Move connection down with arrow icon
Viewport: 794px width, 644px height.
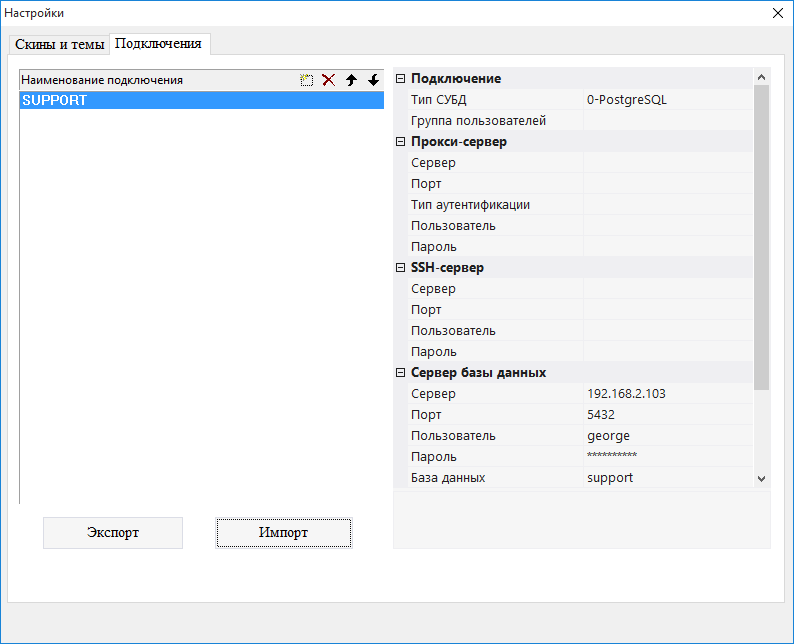pyautogui.click(x=374, y=80)
